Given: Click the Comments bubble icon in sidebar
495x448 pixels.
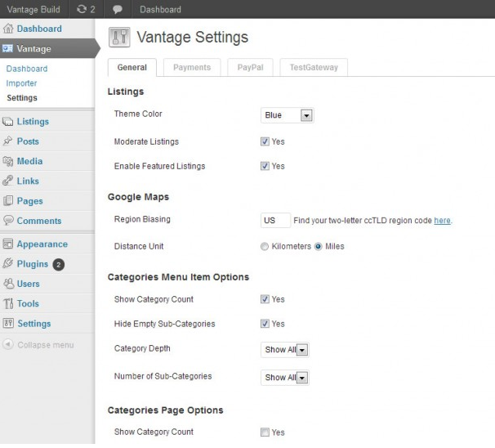Looking at the screenshot, I should 8,220.
